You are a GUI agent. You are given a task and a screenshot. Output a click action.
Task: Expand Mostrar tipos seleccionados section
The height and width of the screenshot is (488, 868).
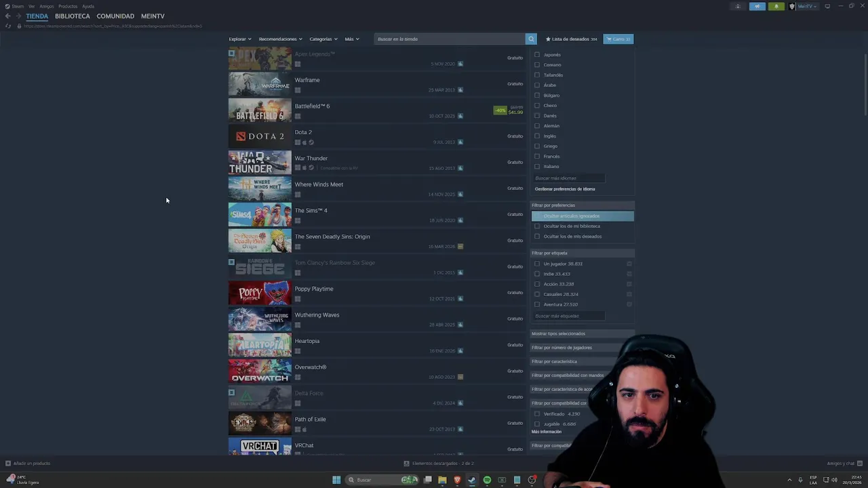click(x=583, y=333)
